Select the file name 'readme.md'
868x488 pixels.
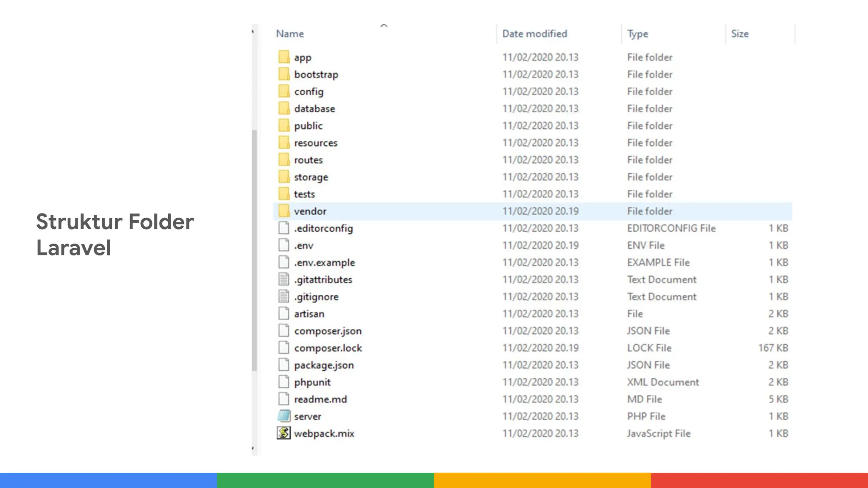320,399
